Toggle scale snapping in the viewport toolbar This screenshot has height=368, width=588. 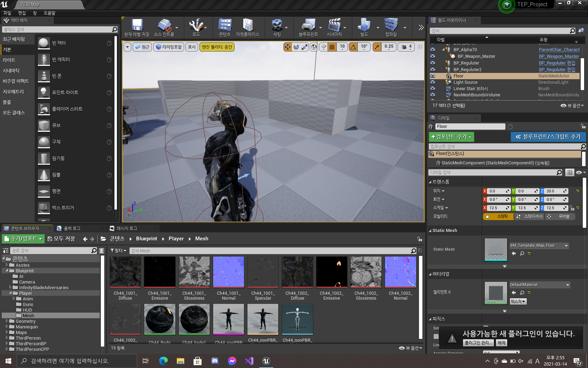377,47
